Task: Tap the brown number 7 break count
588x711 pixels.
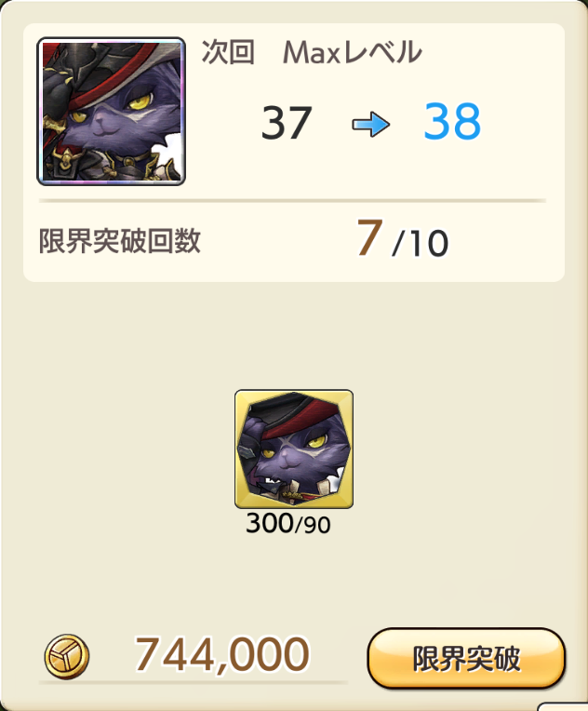Action: pyautogui.click(x=369, y=237)
